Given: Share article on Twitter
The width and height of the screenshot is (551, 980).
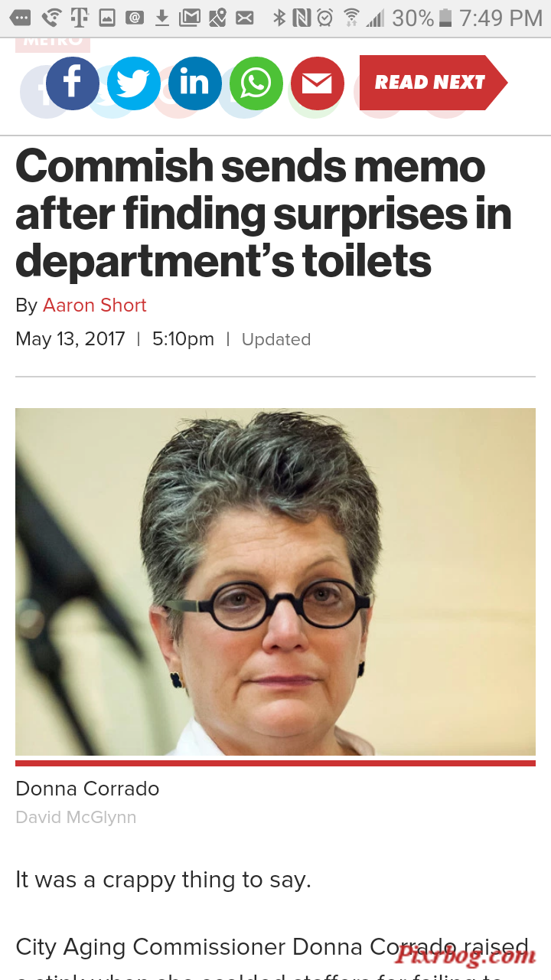Looking at the screenshot, I should point(134,83).
